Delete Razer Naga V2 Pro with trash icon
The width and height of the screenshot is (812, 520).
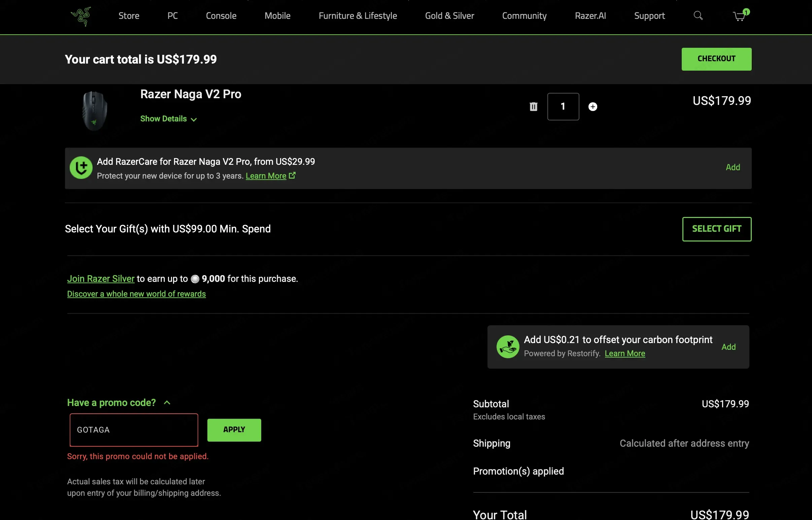pyautogui.click(x=533, y=107)
